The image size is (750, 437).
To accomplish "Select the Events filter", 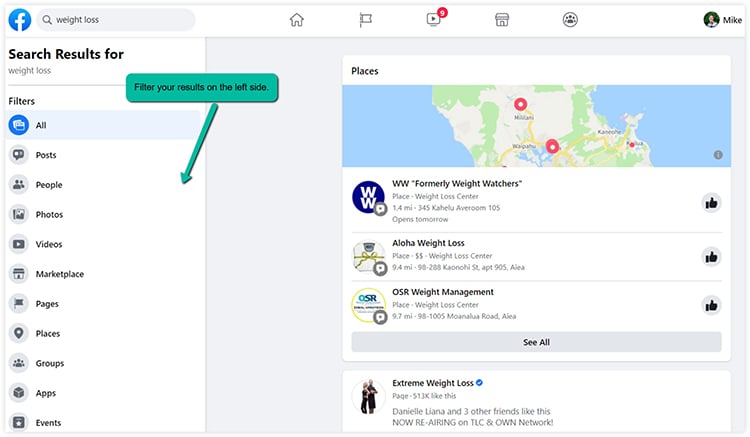I will (x=103, y=423).
